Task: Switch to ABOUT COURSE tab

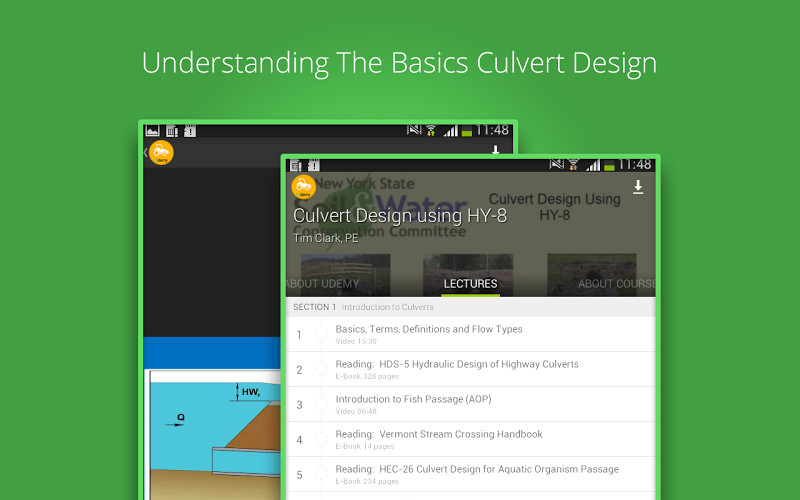Action: 616,284
